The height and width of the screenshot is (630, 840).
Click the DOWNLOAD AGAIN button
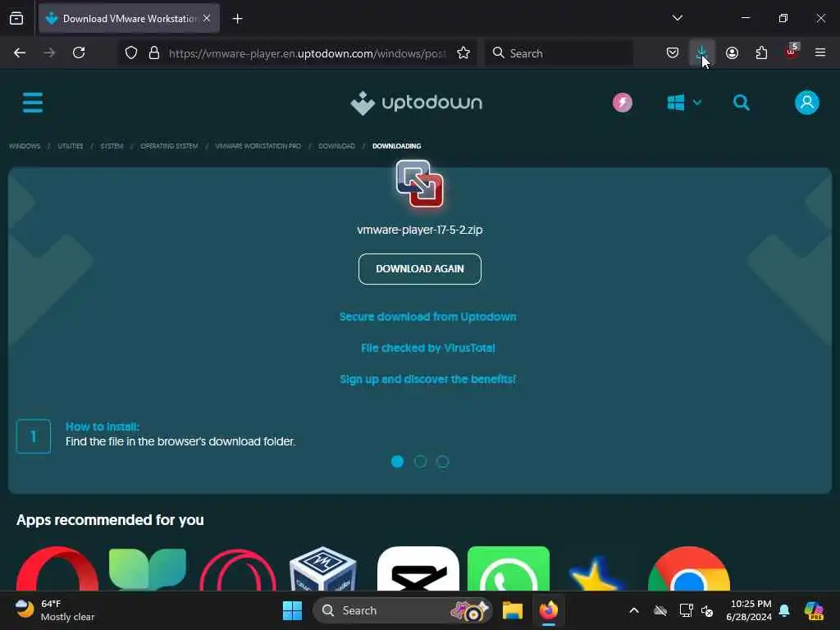[419, 269]
